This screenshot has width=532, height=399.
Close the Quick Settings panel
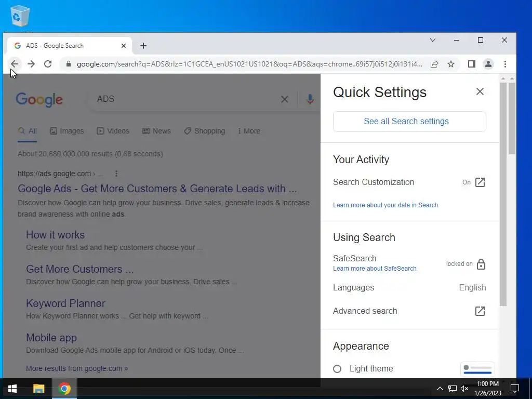pyautogui.click(x=480, y=91)
